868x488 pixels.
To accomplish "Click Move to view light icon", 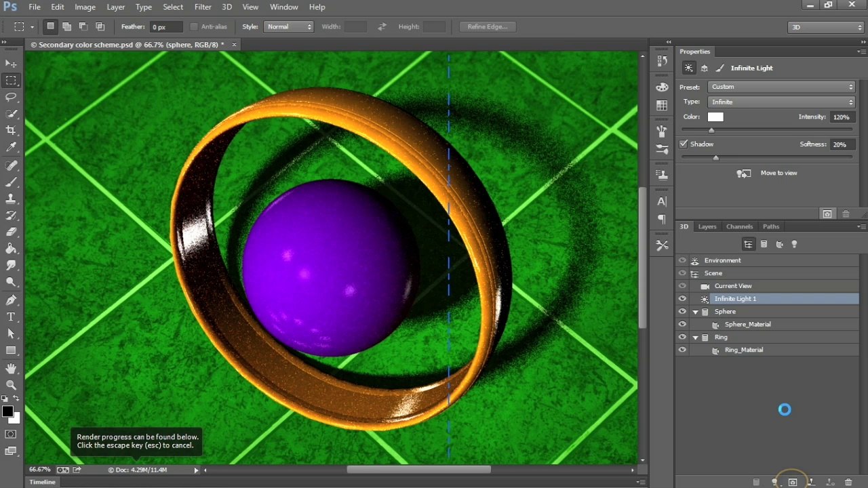I will click(744, 174).
